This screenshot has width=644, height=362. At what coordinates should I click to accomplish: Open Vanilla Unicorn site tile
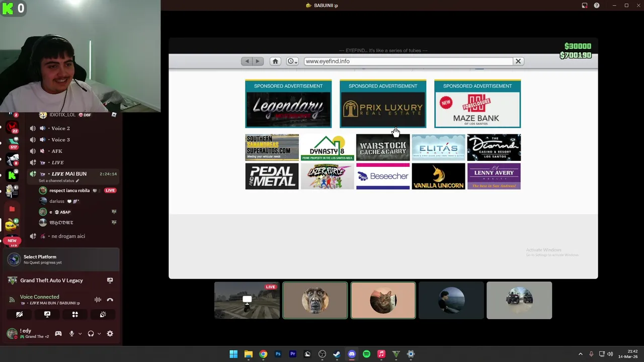tap(439, 176)
